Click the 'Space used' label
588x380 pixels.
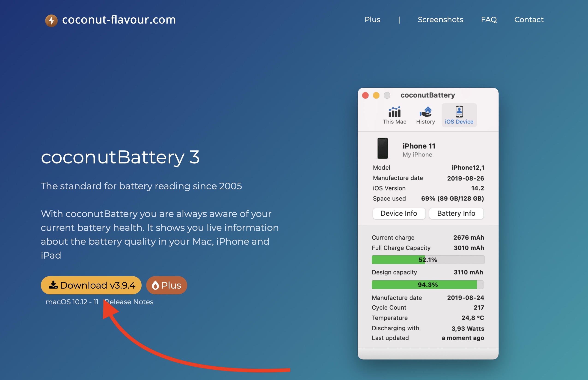coord(389,199)
